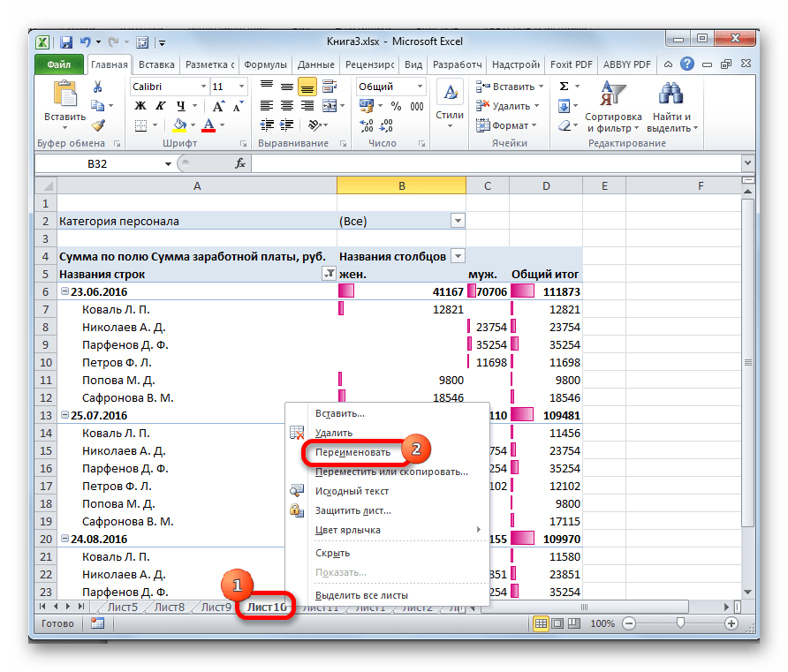This screenshot has width=788, height=672.
Task: Select Переименовать in context menu
Action: [352, 452]
